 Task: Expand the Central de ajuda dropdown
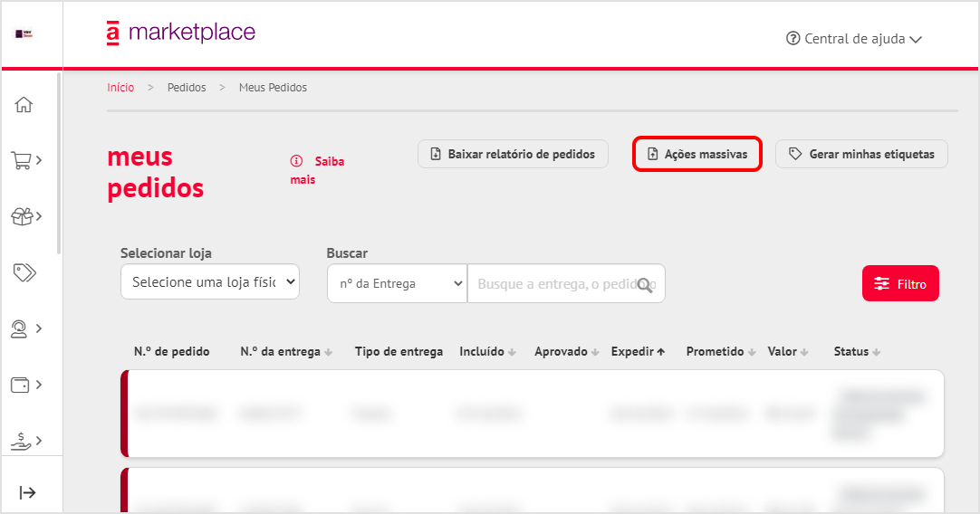coord(854,39)
